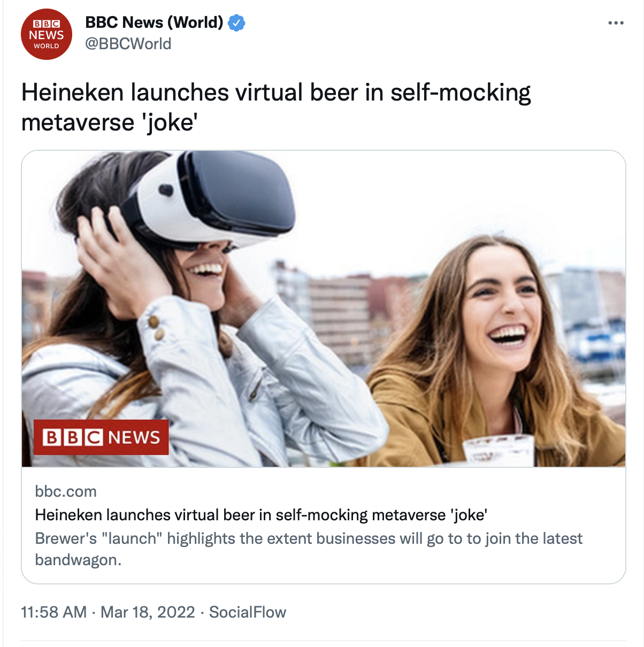The width and height of the screenshot is (644, 647).
Task: Click the Mar 18, 2022 date
Action: 148,612
